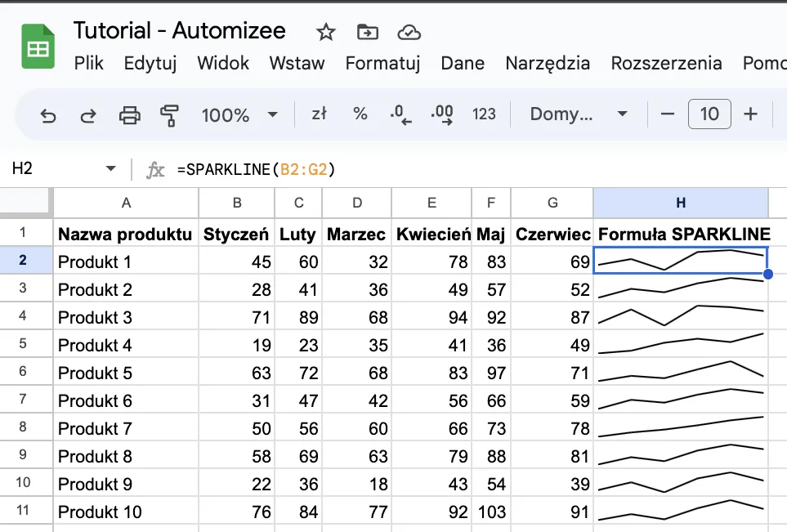Open the Domy... font dropdown
Viewport: 787px width, 532px height.
coord(579,114)
